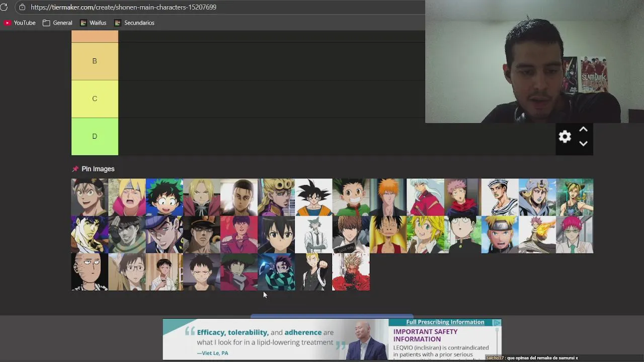Pick the glasses-wearing Shinichi image
The width and height of the screenshot is (644, 362).
point(127,272)
